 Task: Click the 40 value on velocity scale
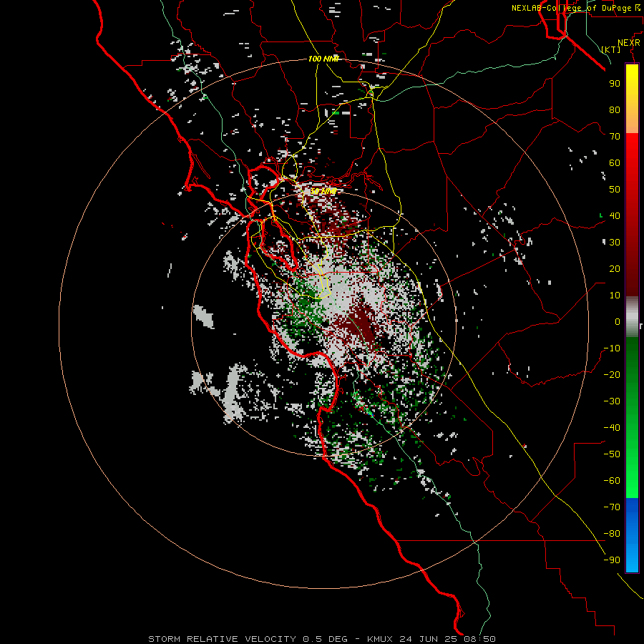coord(615,215)
